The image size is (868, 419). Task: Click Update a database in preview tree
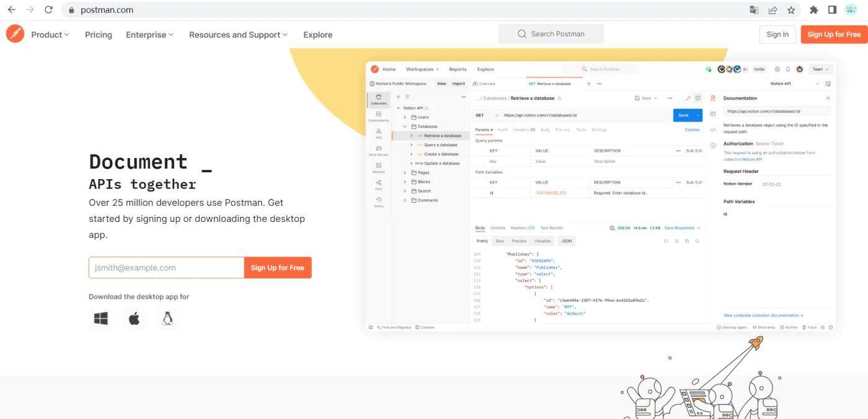pyautogui.click(x=441, y=163)
